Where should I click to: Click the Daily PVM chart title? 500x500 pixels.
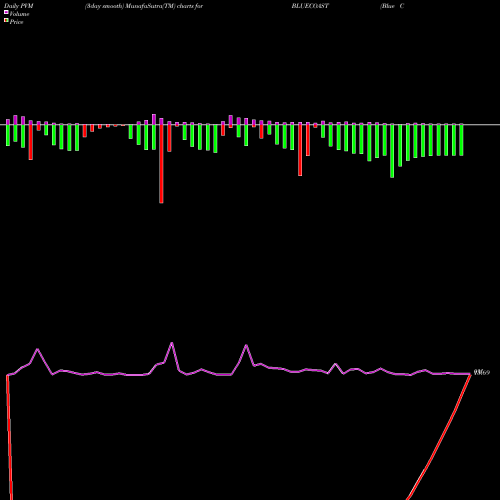click(19, 6)
